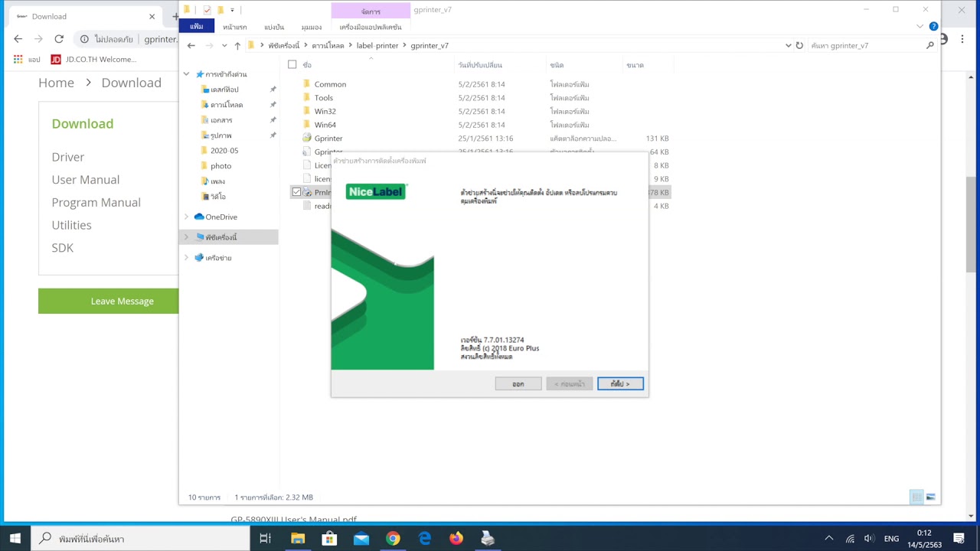Screen dimensions: 980x551
Task: Reload the Chrome page
Action: 59,39
